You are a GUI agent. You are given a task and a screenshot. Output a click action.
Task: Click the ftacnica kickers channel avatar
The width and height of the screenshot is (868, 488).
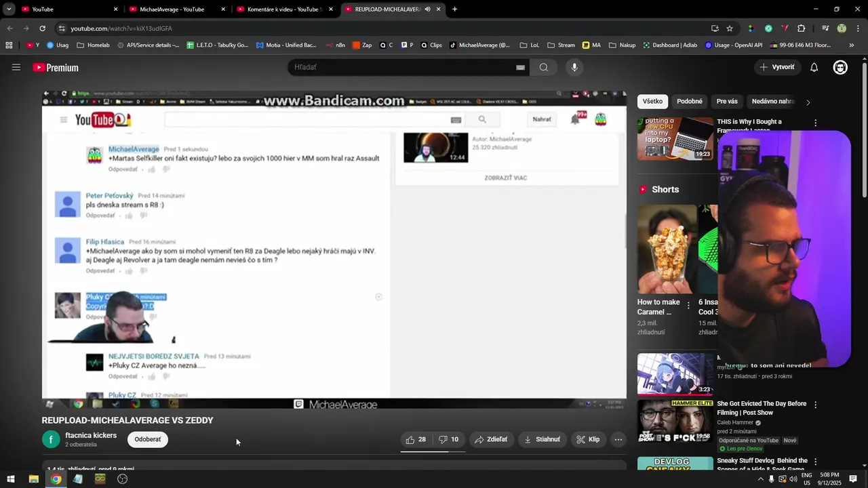click(51, 439)
